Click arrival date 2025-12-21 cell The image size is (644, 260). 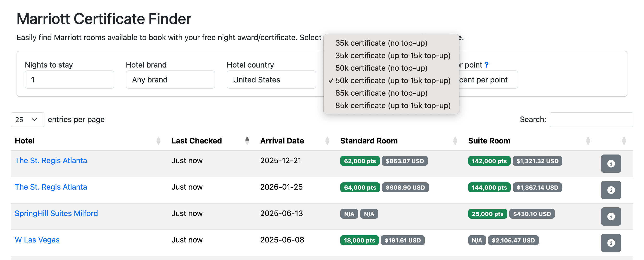pyautogui.click(x=280, y=161)
